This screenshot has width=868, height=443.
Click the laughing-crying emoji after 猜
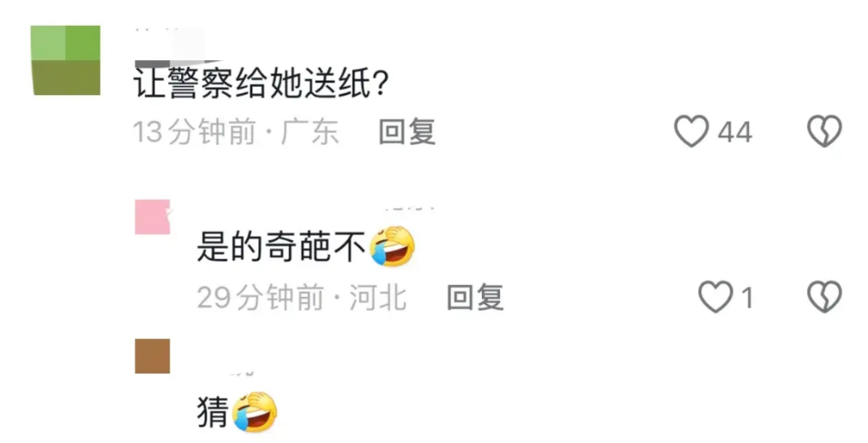255,412
